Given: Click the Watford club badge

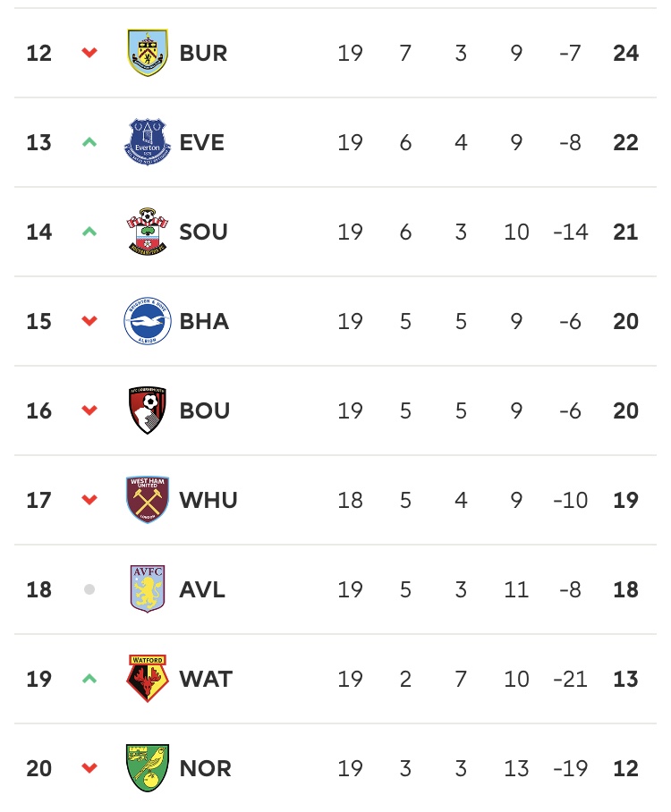Looking at the screenshot, I should tap(148, 679).
